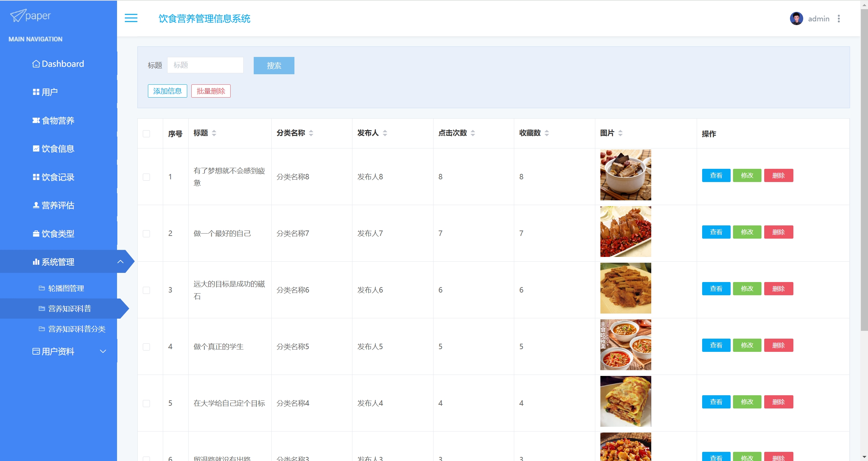Focus the 标题 search input field
Viewport: 868px width, 461px height.
tap(205, 65)
